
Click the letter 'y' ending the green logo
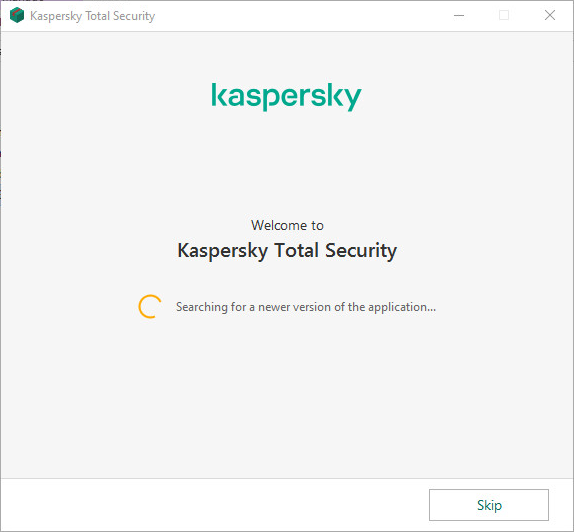coord(351,100)
